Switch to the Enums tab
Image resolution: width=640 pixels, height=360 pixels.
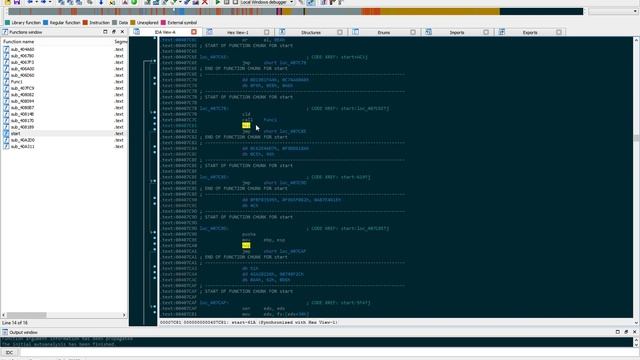click(x=384, y=32)
